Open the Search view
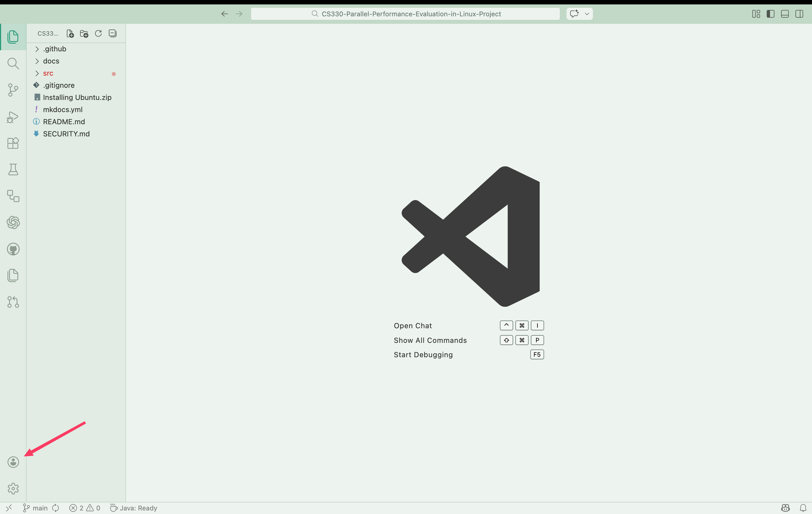The height and width of the screenshot is (514, 812). [13, 63]
